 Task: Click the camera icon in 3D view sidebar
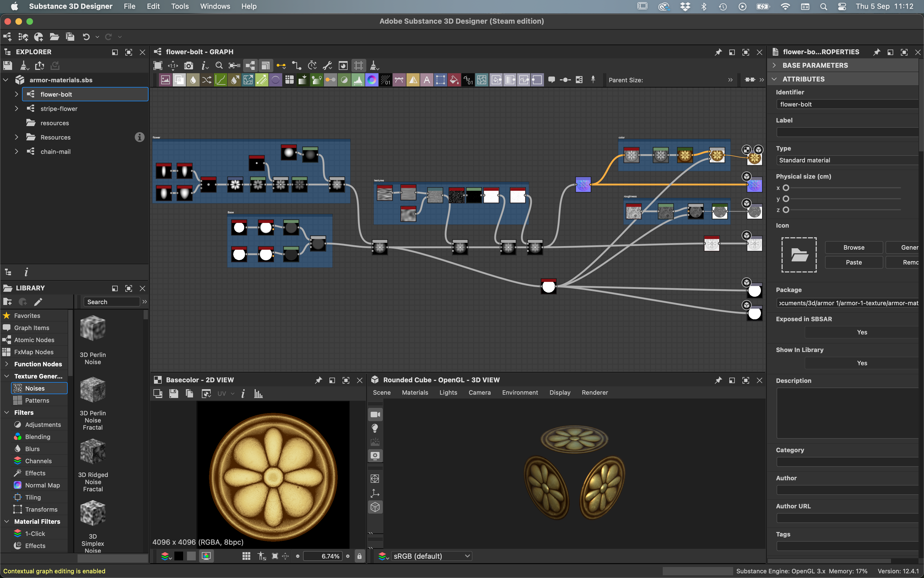click(375, 415)
